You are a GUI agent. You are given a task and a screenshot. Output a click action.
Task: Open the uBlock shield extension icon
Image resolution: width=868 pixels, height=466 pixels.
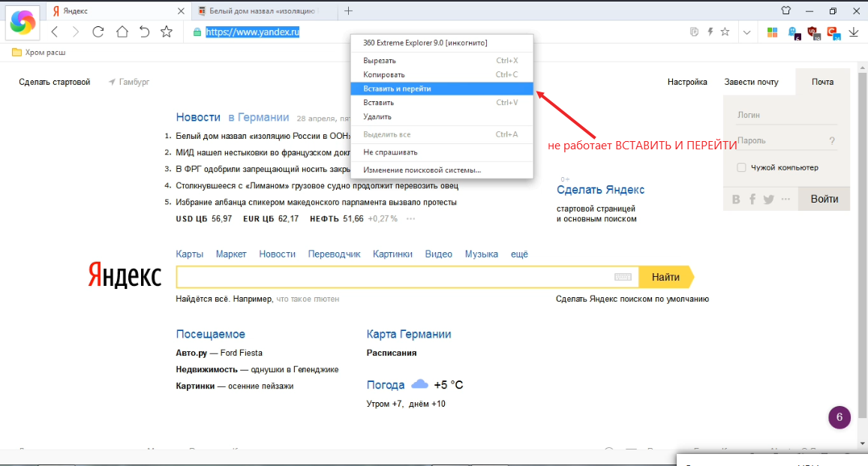(x=812, y=32)
